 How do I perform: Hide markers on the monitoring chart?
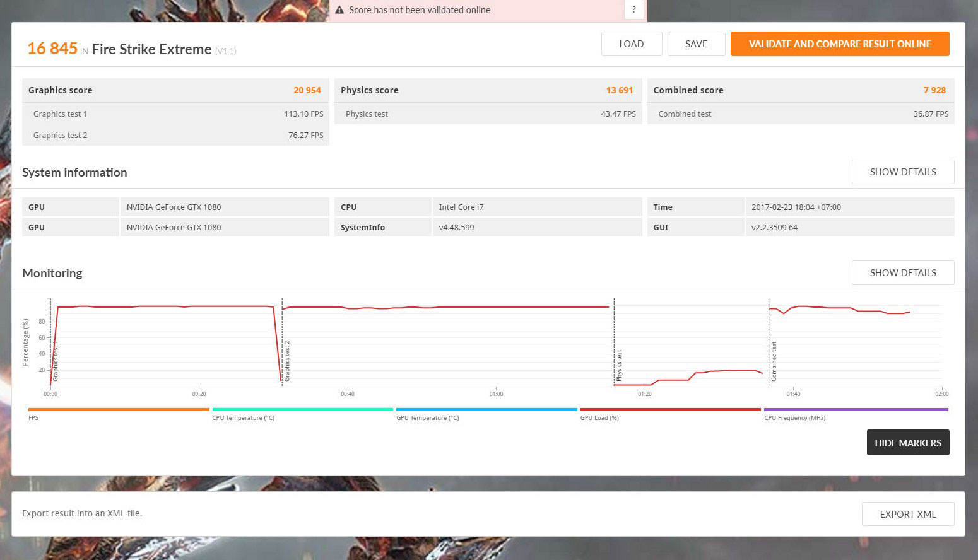[x=907, y=443]
